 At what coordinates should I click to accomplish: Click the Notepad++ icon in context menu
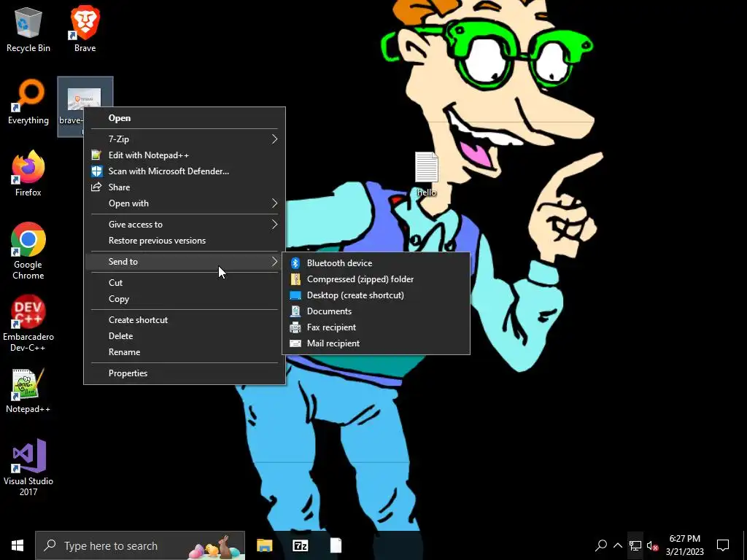[97, 155]
